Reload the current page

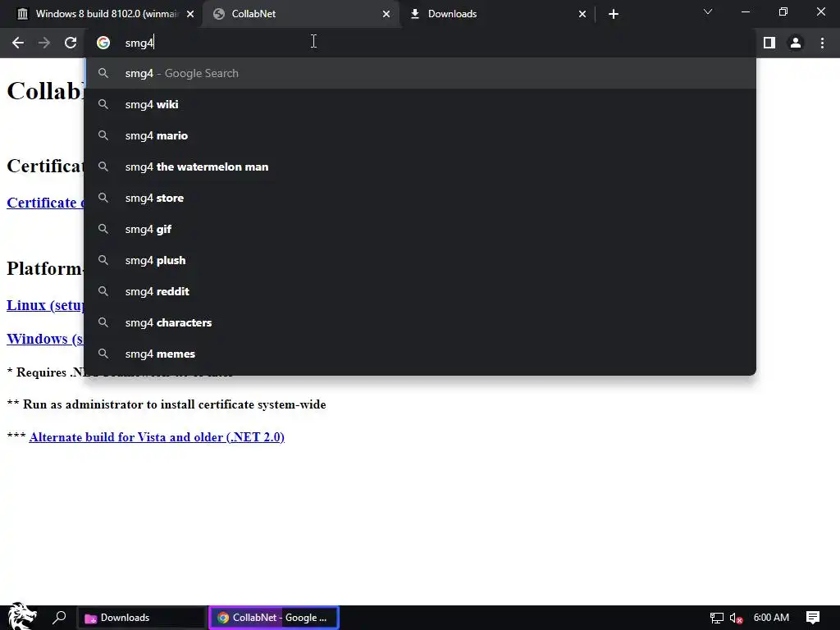click(x=71, y=43)
